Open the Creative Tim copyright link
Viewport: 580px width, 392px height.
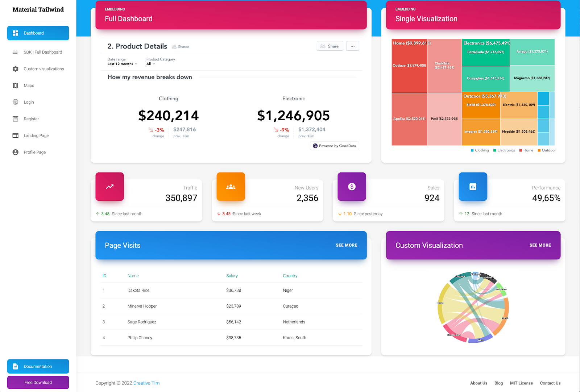click(x=146, y=383)
